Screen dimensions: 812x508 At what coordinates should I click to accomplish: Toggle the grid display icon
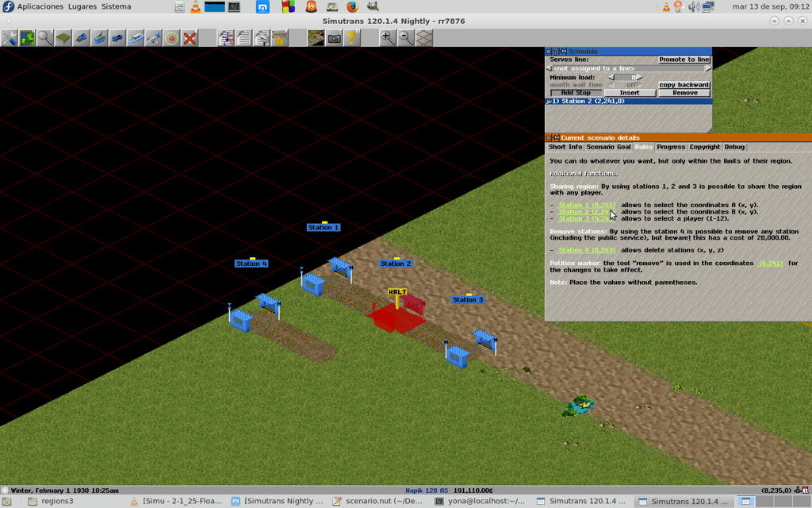point(424,38)
